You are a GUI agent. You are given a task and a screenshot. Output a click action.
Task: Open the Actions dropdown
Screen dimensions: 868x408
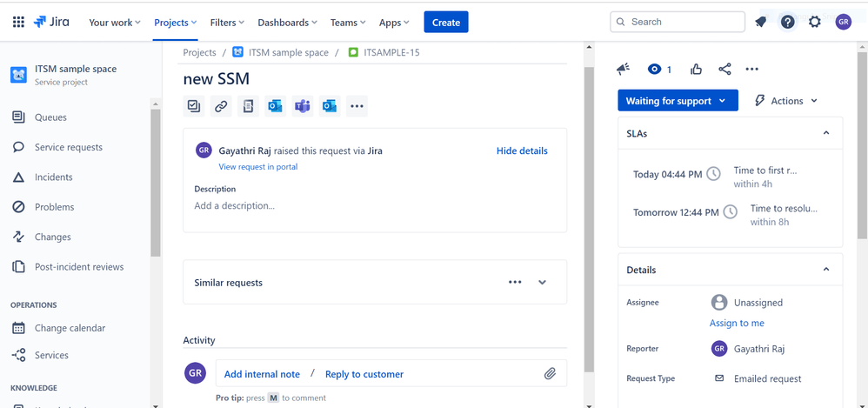click(786, 101)
